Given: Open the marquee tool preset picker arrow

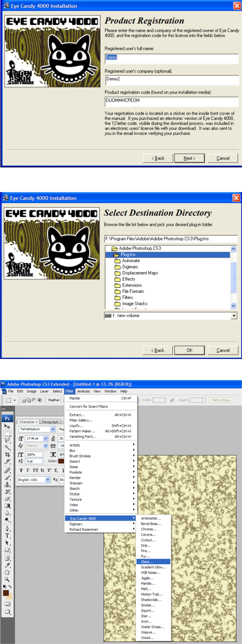Looking at the screenshot, I should (15, 400).
